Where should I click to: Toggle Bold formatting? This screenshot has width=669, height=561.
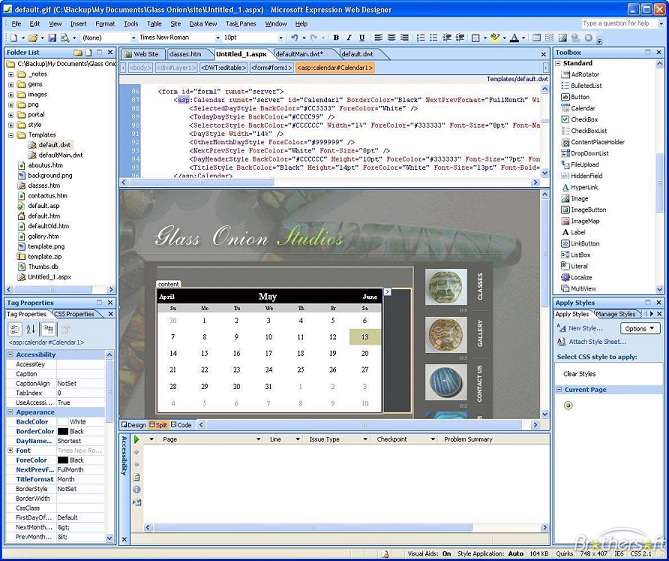336,38
